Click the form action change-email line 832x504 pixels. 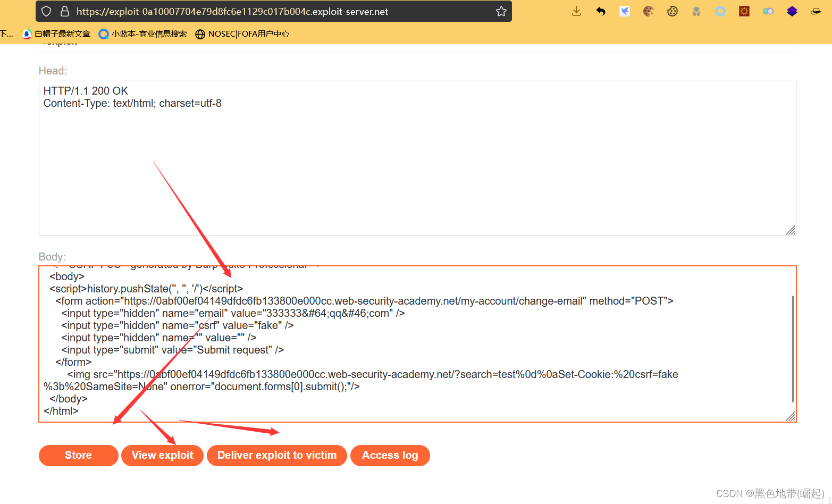click(x=364, y=301)
